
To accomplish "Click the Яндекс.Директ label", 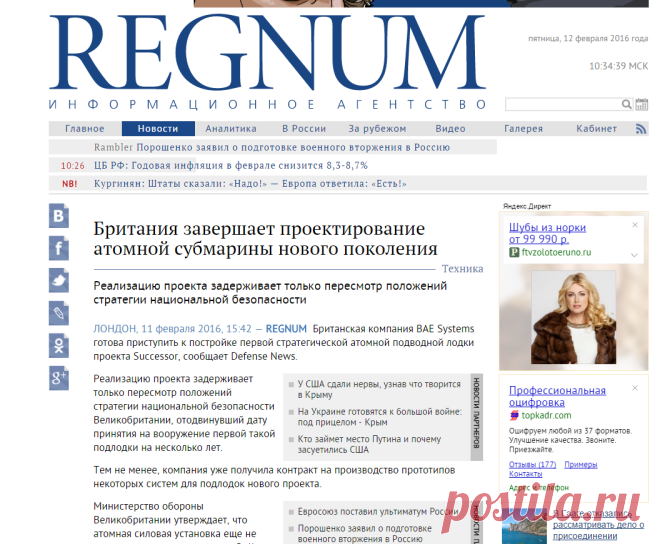I will click(527, 206).
